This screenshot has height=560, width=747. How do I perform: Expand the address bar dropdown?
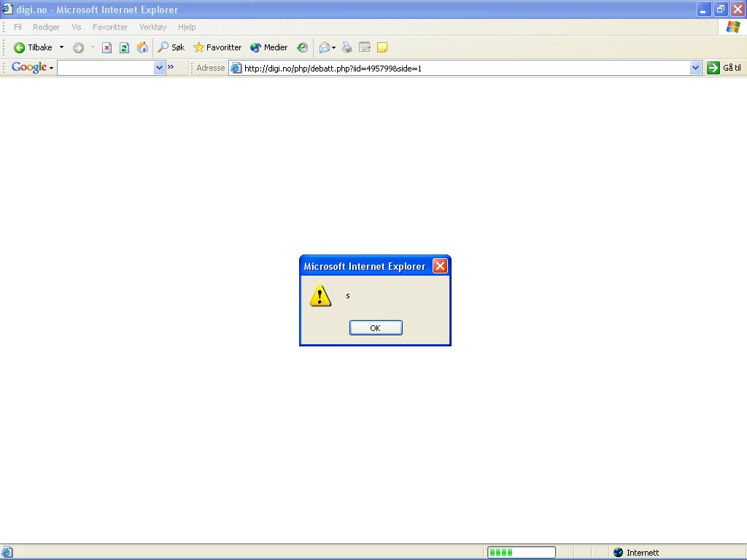[695, 68]
